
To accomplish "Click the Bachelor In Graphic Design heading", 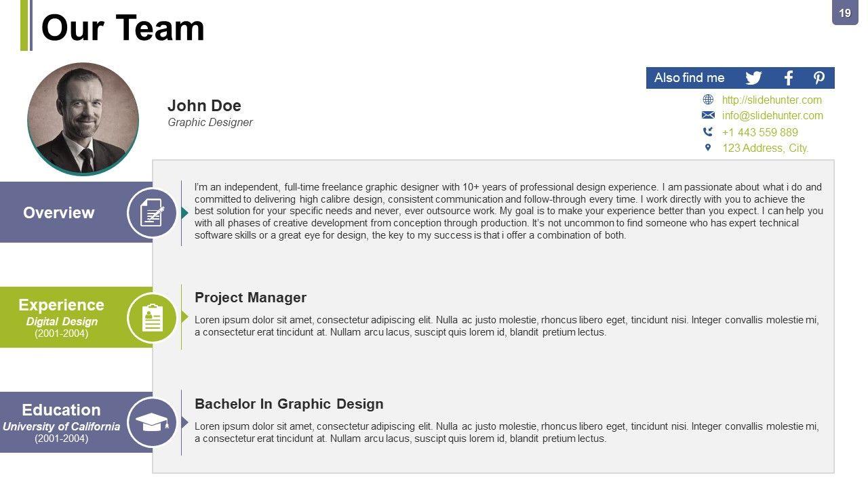I will click(289, 404).
